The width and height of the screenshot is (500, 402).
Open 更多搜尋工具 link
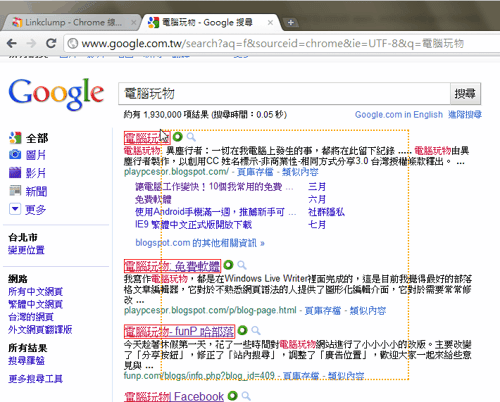point(35,379)
